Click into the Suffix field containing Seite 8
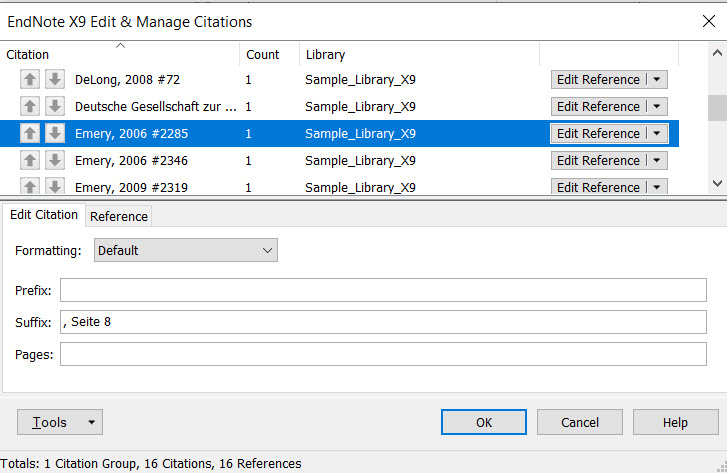Image resolution: width=727 pixels, height=473 pixels. point(383,322)
